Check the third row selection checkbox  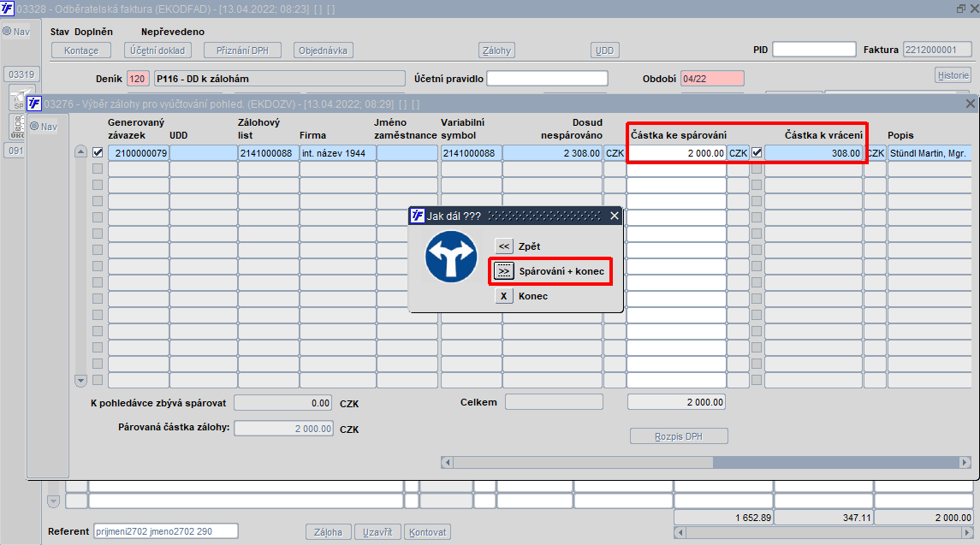[x=98, y=185]
